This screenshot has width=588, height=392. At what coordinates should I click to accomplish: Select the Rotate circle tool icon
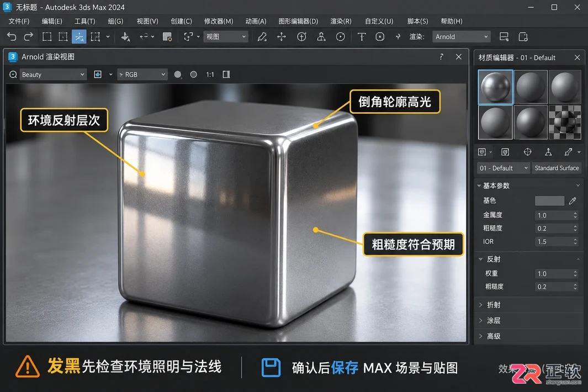[301, 37]
